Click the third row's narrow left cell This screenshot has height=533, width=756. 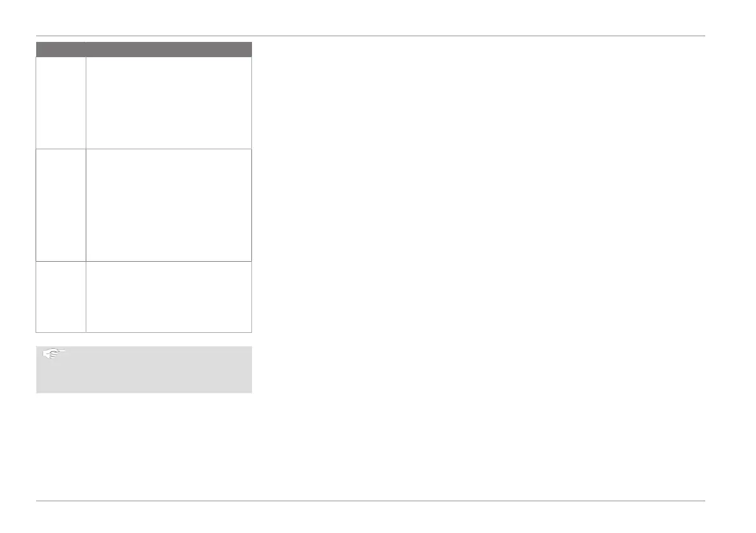(60, 296)
